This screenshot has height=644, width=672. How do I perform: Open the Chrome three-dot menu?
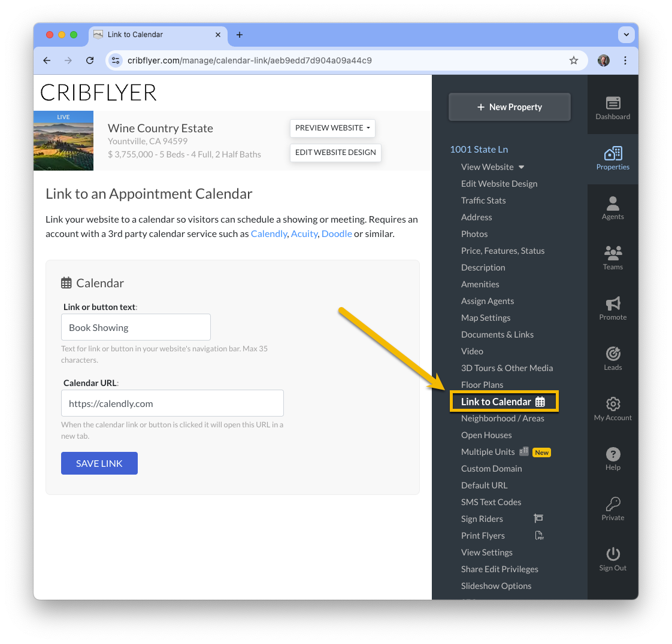pyautogui.click(x=625, y=60)
